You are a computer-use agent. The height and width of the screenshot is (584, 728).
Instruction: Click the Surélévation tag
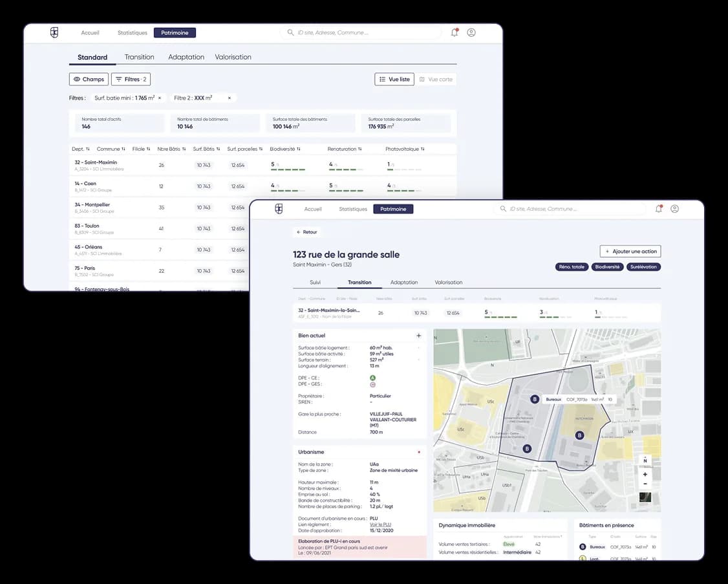pyautogui.click(x=643, y=266)
